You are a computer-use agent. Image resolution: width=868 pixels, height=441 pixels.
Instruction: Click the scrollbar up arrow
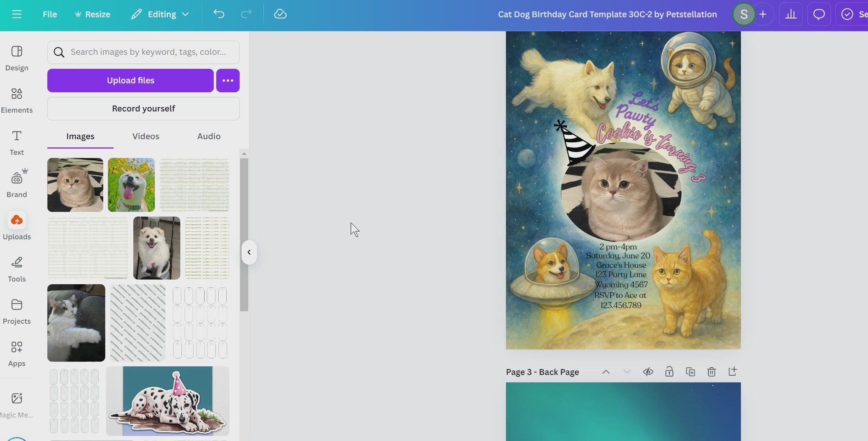tap(244, 153)
